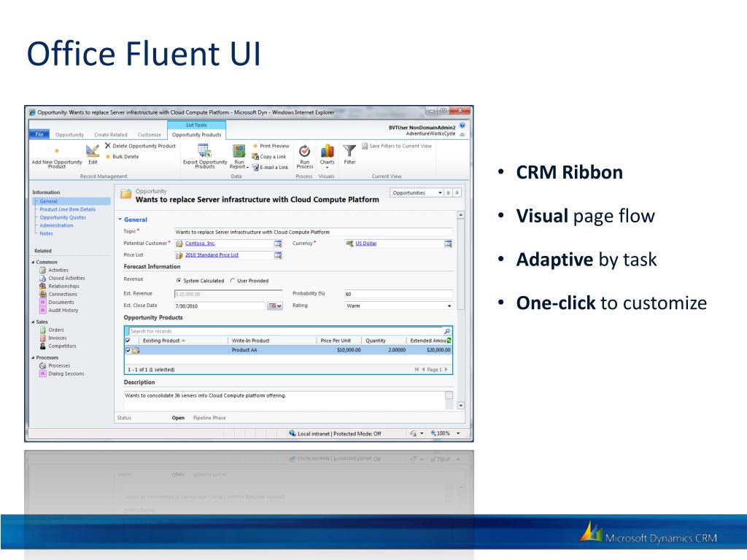Click the Filter funnel icon
The image size is (747, 560).
point(349,151)
